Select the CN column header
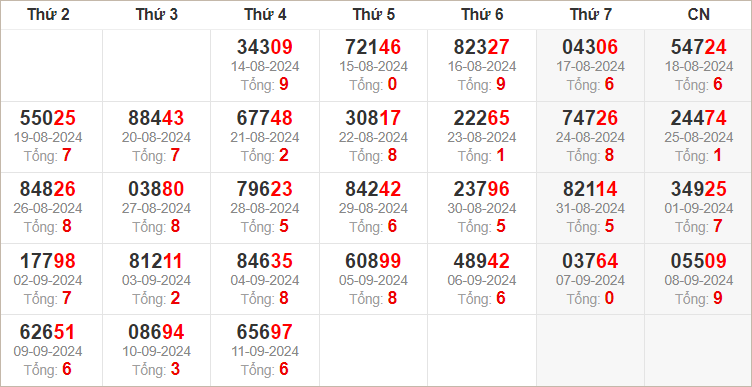This screenshot has width=752, height=387. 698,15
